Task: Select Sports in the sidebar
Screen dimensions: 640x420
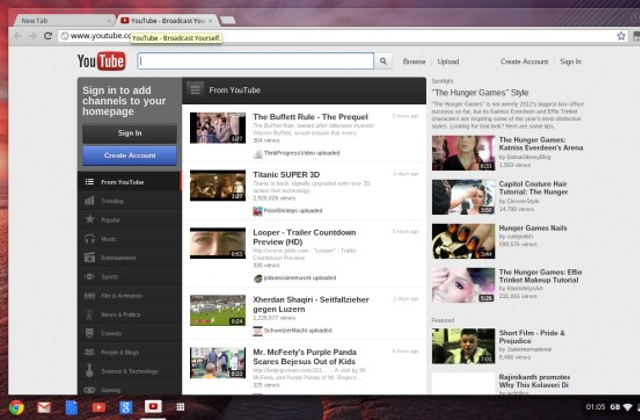Action: click(129, 277)
